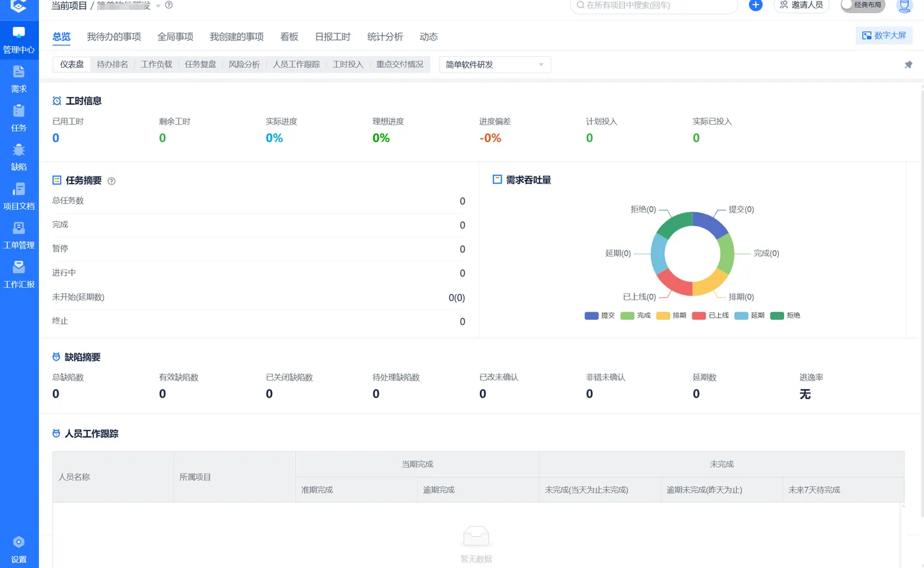The height and width of the screenshot is (568, 924).
Task: Toggle 已上线 legend item in chart
Action: tap(710, 316)
